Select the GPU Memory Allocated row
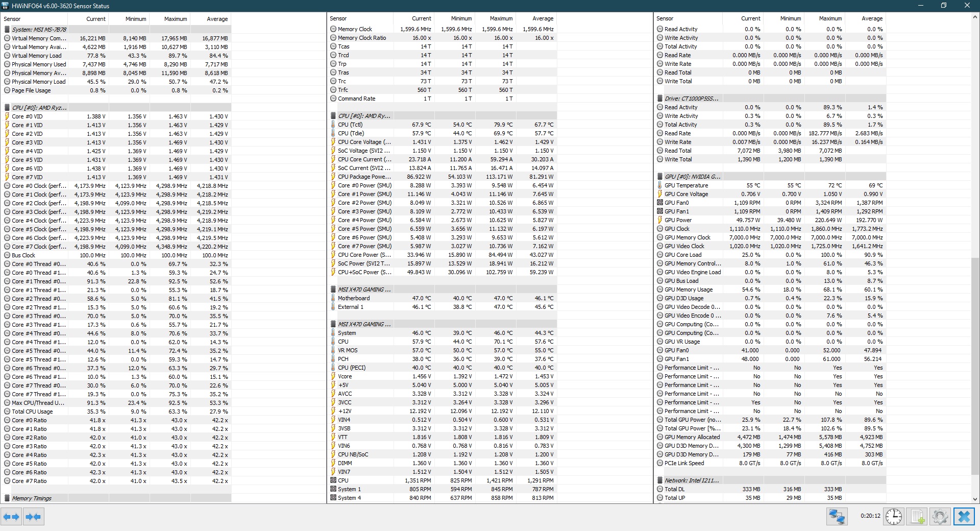Viewport: 980px width, 531px height. [x=770, y=437]
